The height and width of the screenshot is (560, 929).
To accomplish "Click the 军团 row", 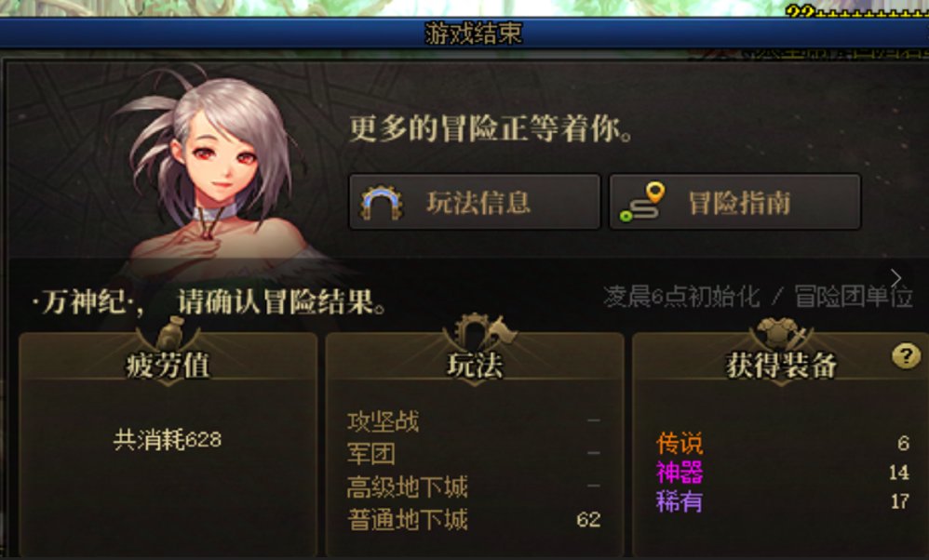I will (x=474, y=454).
